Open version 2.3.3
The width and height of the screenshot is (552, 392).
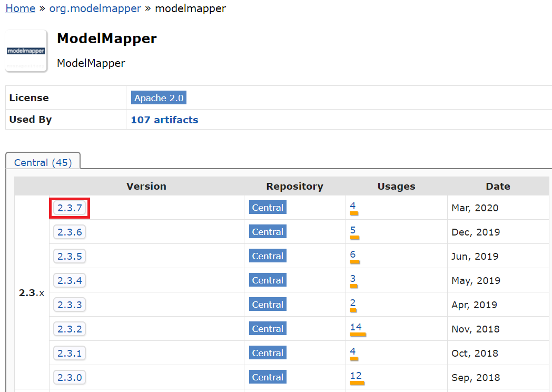coord(70,305)
